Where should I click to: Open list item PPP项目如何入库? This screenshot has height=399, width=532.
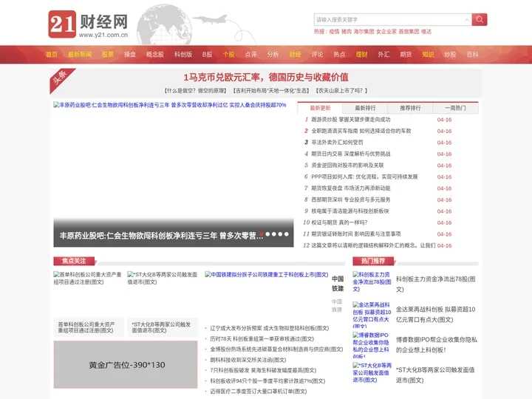point(364,177)
